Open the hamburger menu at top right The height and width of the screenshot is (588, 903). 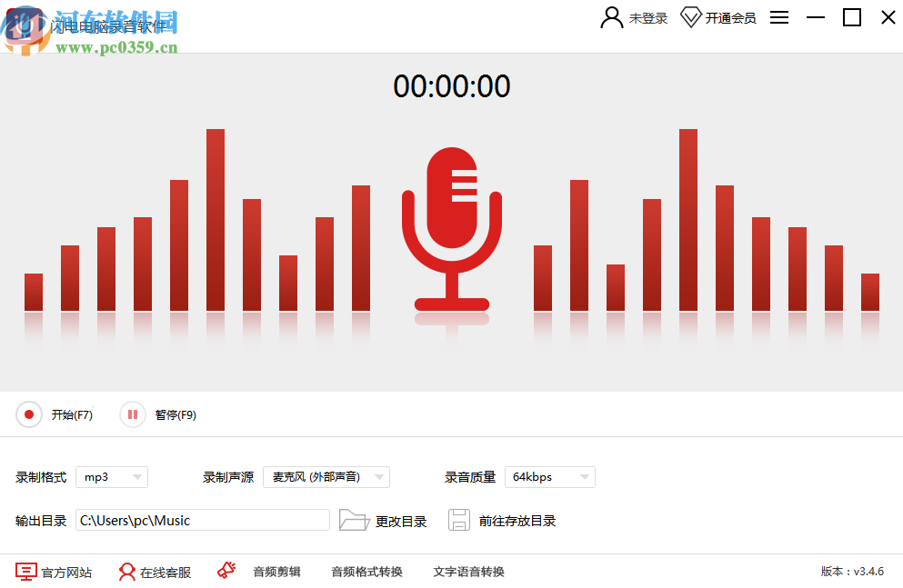(778, 16)
